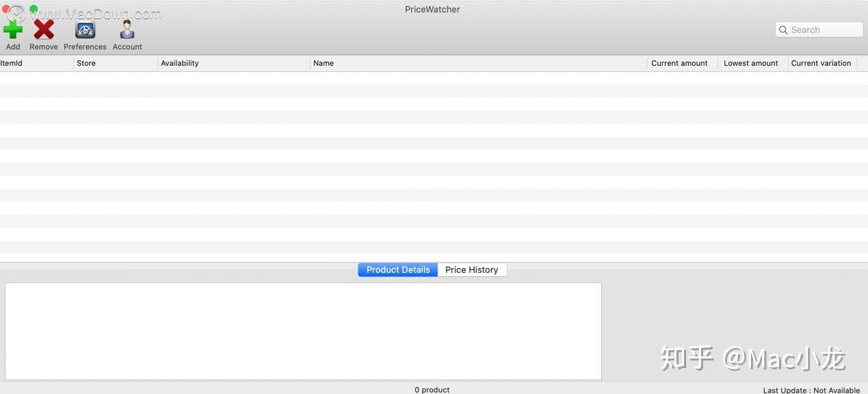Select the Remove icon with red X
The width and height of the screenshot is (868, 394).
click(43, 29)
